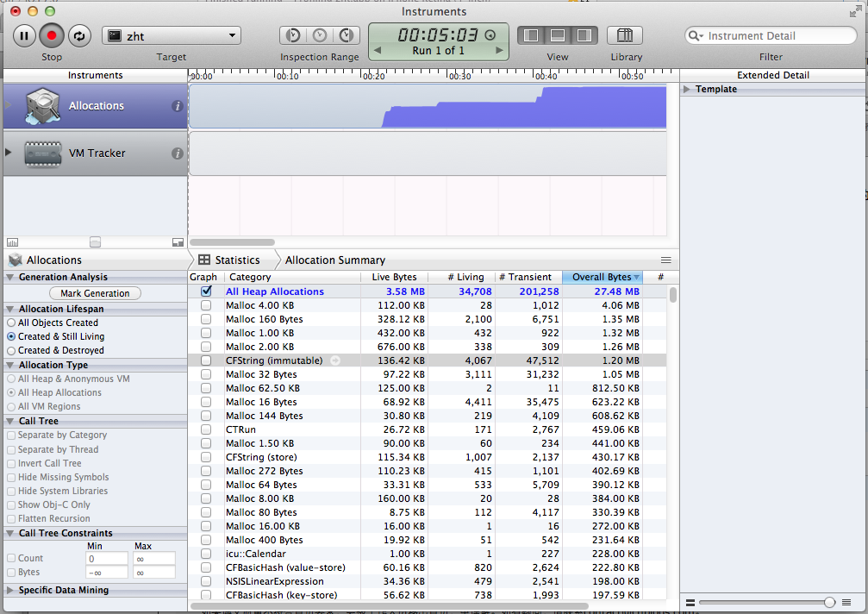Choose the Created & Destroyed radio button
868x614 pixels.
click(x=11, y=350)
